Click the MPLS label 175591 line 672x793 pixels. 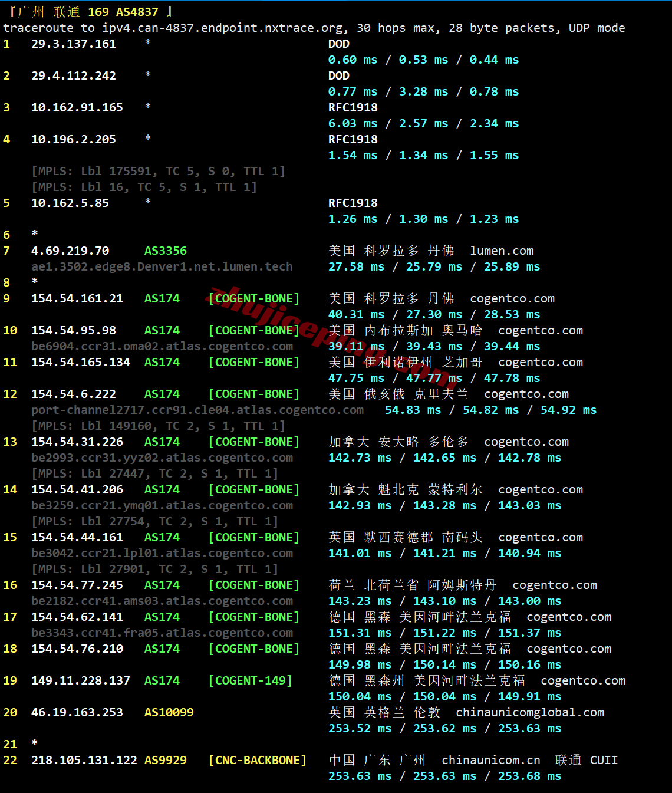159,171
